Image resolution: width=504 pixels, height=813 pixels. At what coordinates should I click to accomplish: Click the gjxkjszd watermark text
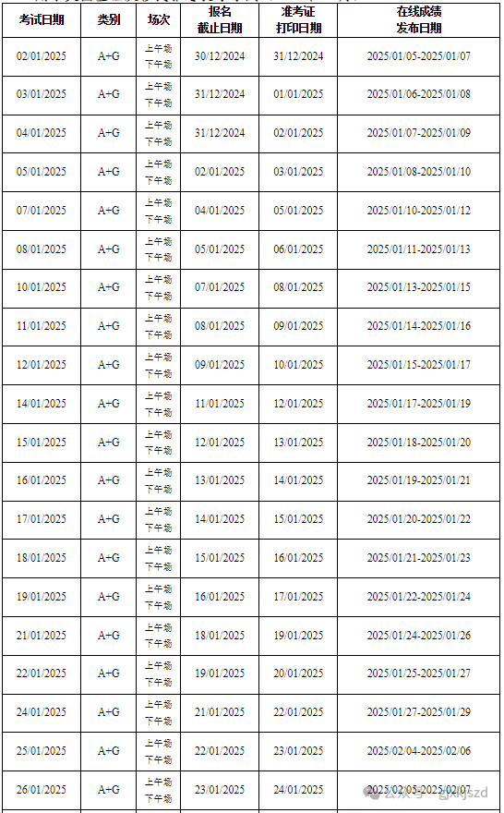tap(463, 794)
